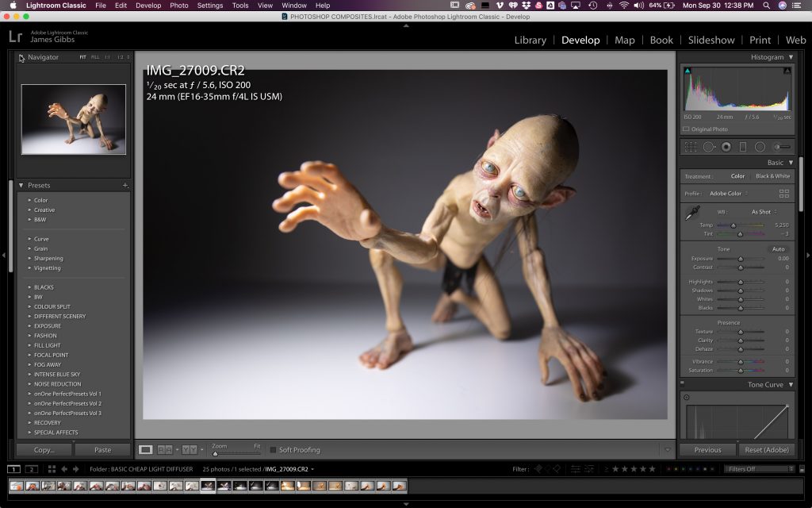Open the Photo menu in menu bar

[x=178, y=6]
